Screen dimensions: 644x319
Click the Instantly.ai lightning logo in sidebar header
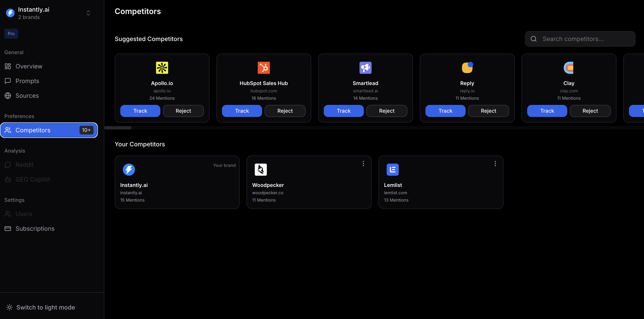[x=10, y=13]
